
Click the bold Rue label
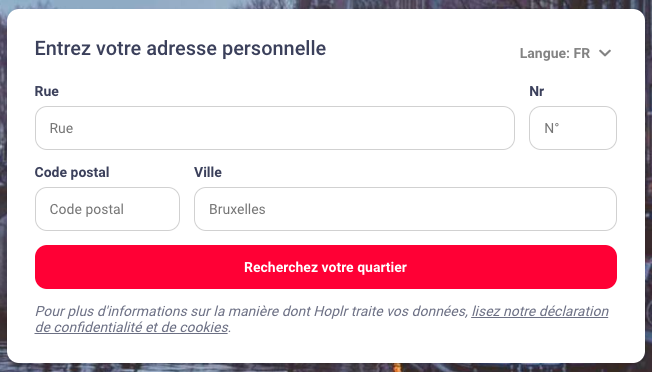(47, 91)
